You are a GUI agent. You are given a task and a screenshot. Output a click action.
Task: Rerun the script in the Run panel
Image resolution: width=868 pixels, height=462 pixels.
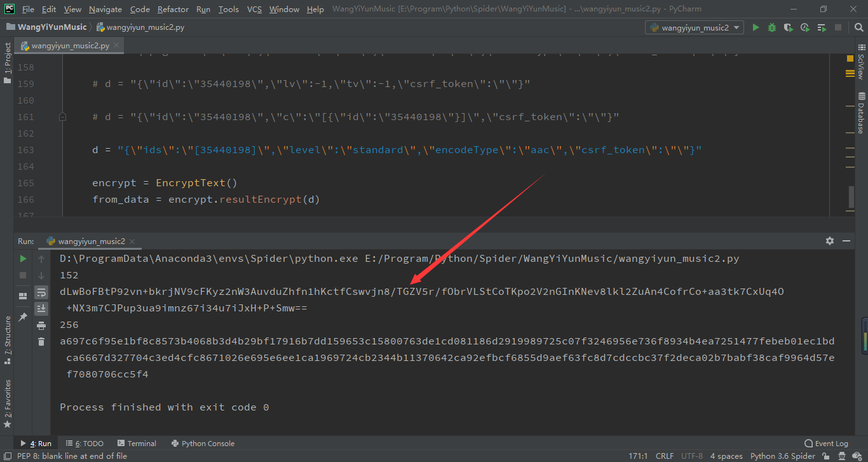coord(23,259)
